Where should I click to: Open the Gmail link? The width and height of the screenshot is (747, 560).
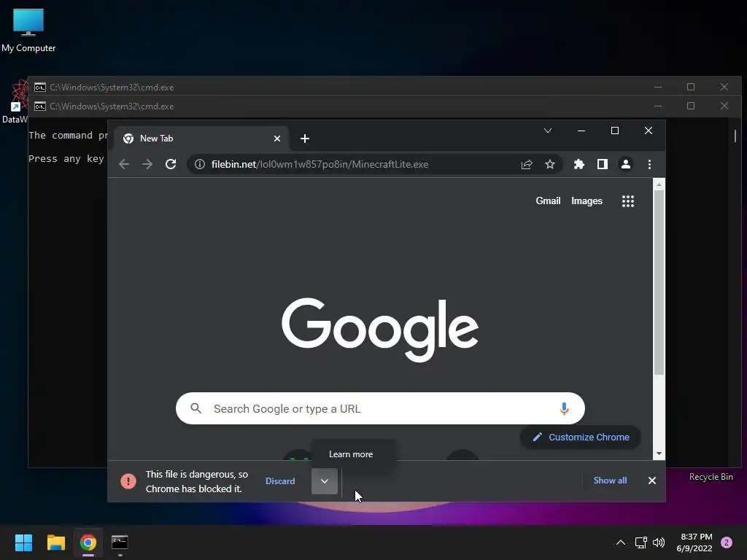coord(548,201)
